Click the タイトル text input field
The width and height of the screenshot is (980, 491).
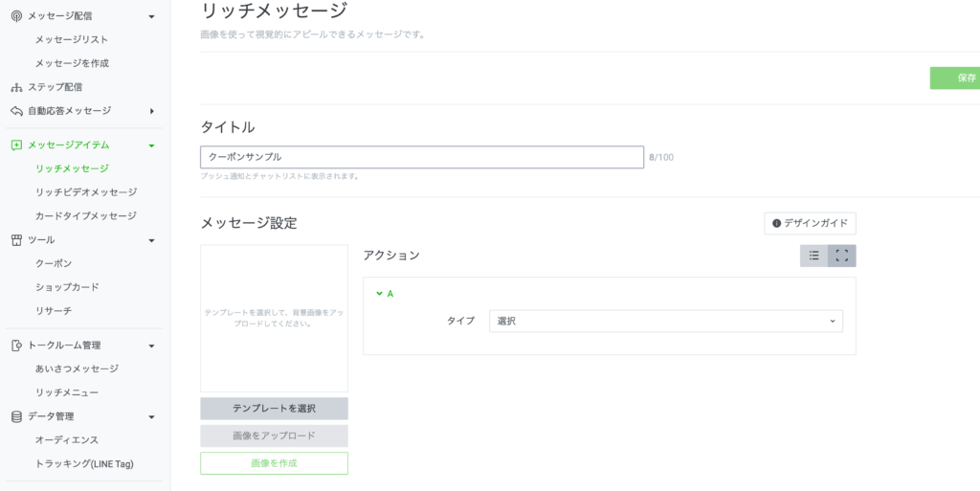click(421, 157)
